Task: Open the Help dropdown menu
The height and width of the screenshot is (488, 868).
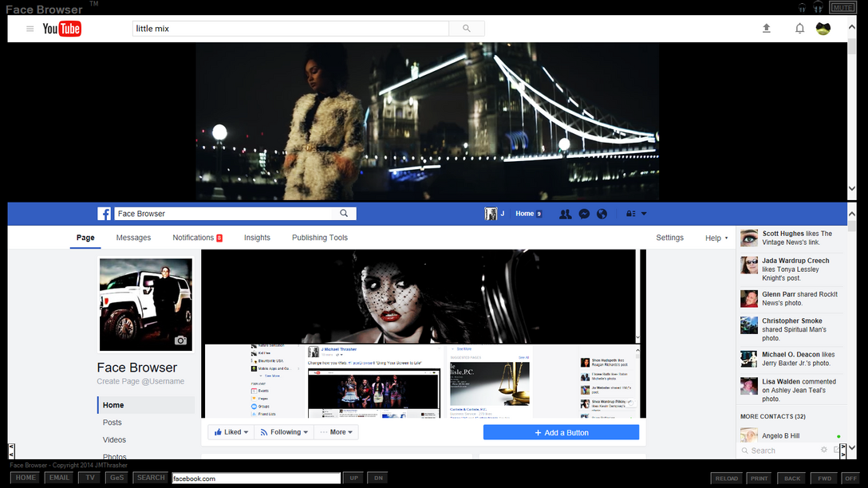Action: (715, 238)
